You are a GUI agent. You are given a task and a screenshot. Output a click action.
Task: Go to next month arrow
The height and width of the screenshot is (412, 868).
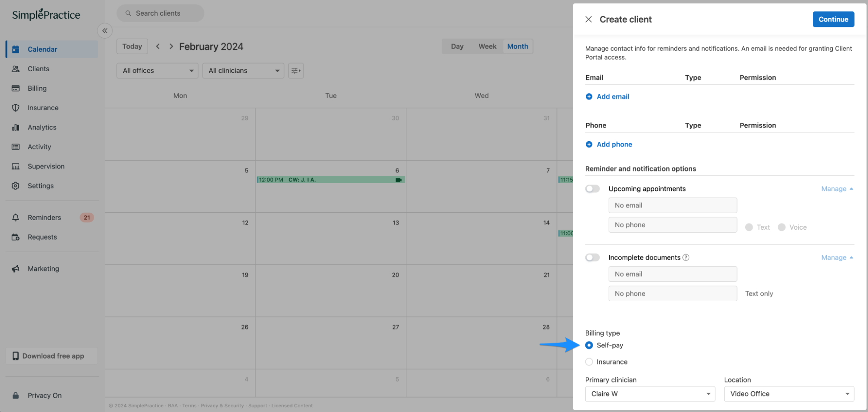tap(171, 46)
